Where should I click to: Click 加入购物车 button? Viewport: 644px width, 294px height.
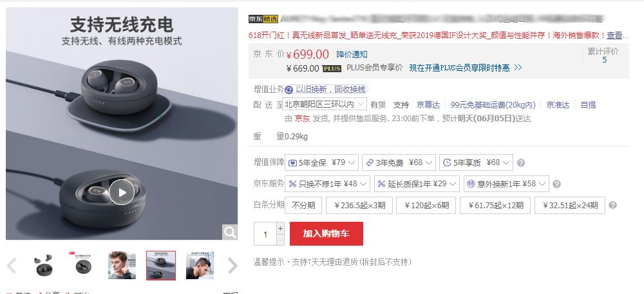click(x=327, y=233)
